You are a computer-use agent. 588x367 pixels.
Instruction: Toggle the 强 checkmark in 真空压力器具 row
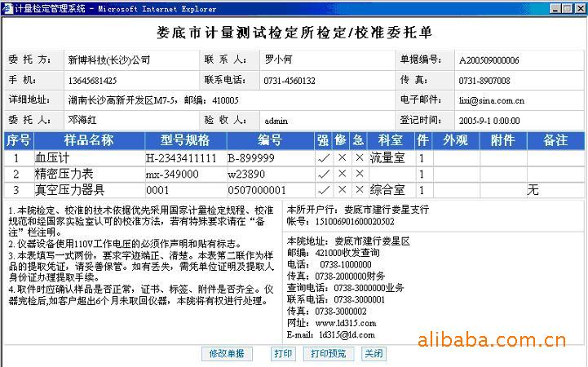324,190
